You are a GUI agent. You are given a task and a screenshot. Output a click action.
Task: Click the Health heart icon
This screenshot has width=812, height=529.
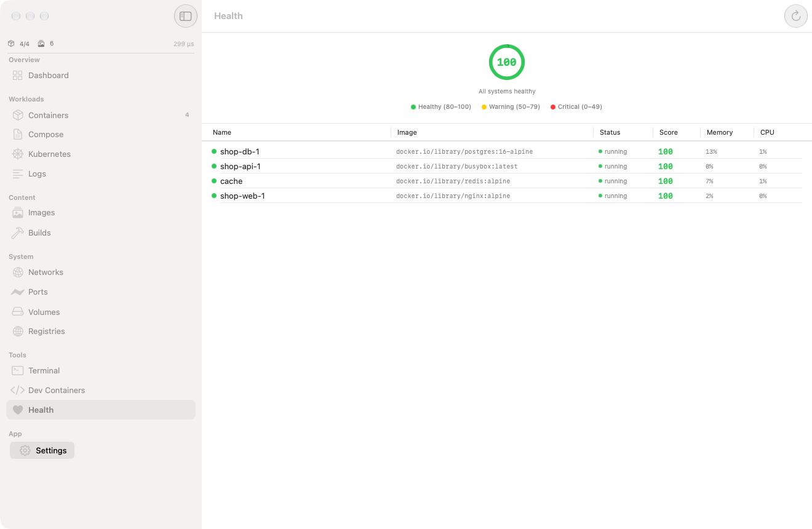pos(17,410)
